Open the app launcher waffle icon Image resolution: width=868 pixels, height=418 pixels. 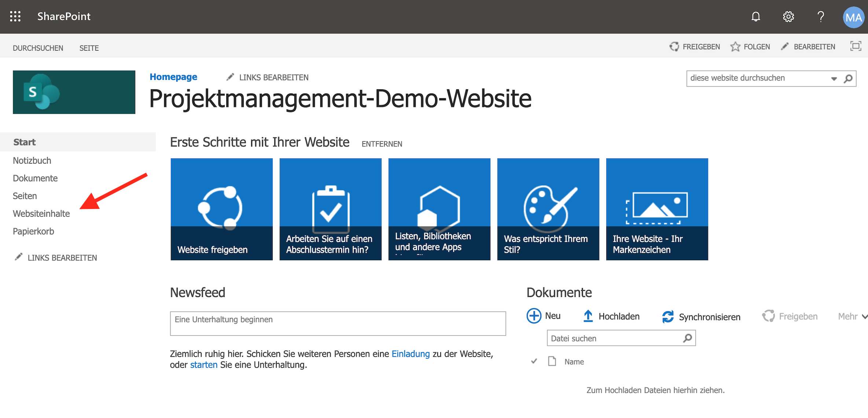15,16
